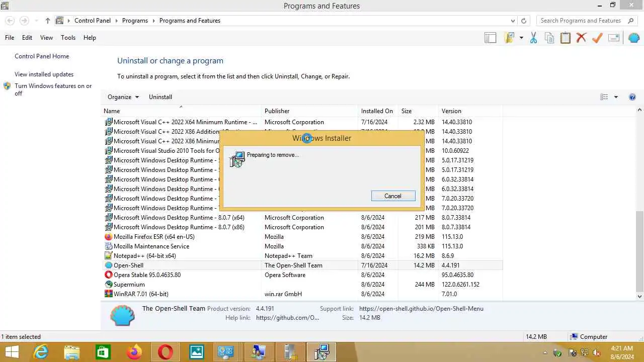Select the Supermium program entry

click(x=302, y=285)
